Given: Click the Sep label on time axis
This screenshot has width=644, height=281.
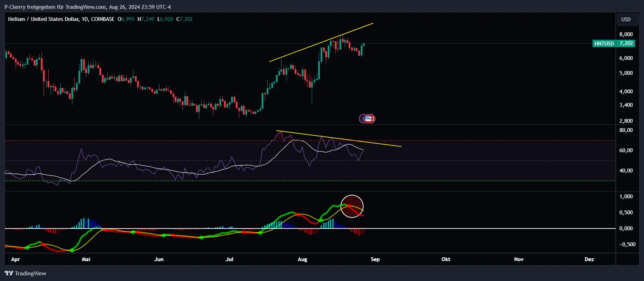Looking at the screenshot, I should coord(375,259).
